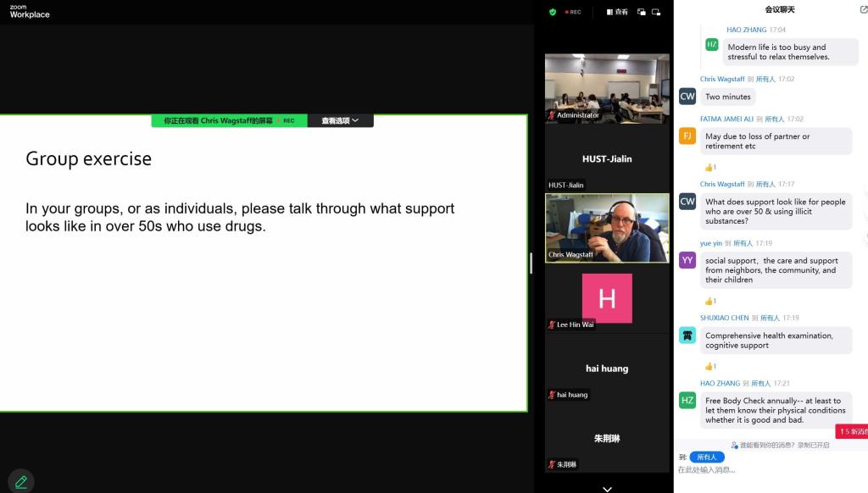Click the CW avatar beside 'Two minutes'
The width and height of the screenshot is (868, 493).
[x=687, y=97]
